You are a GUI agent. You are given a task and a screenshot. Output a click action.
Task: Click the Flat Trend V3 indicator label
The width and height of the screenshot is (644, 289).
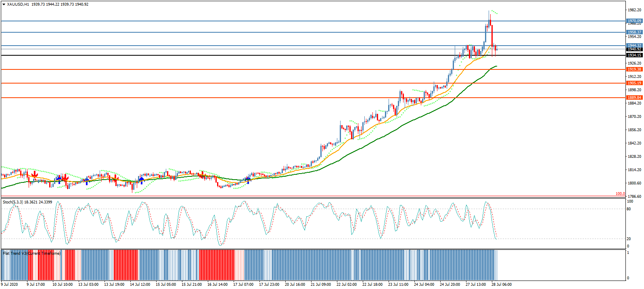pyautogui.click(x=31, y=253)
